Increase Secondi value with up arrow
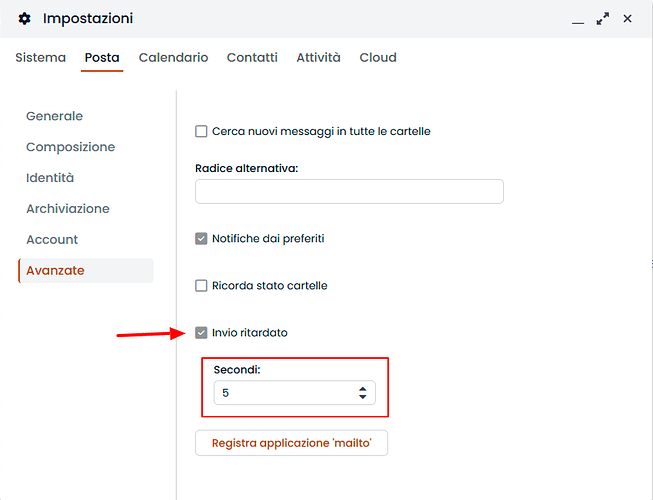The image size is (653, 500). [362, 389]
